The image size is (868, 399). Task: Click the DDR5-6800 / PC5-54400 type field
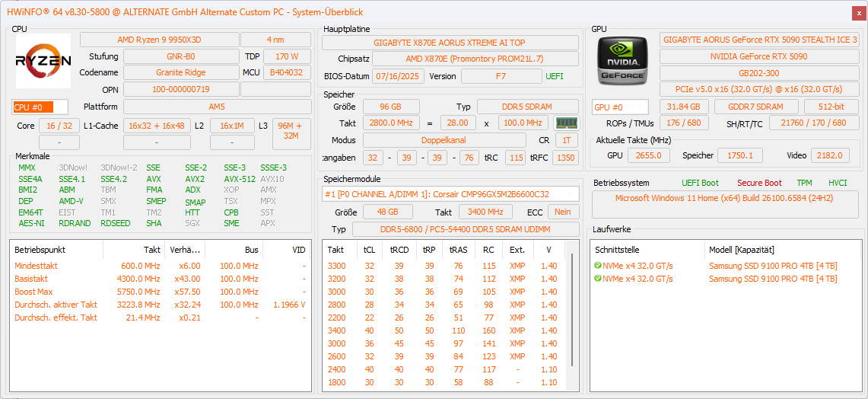point(465,229)
